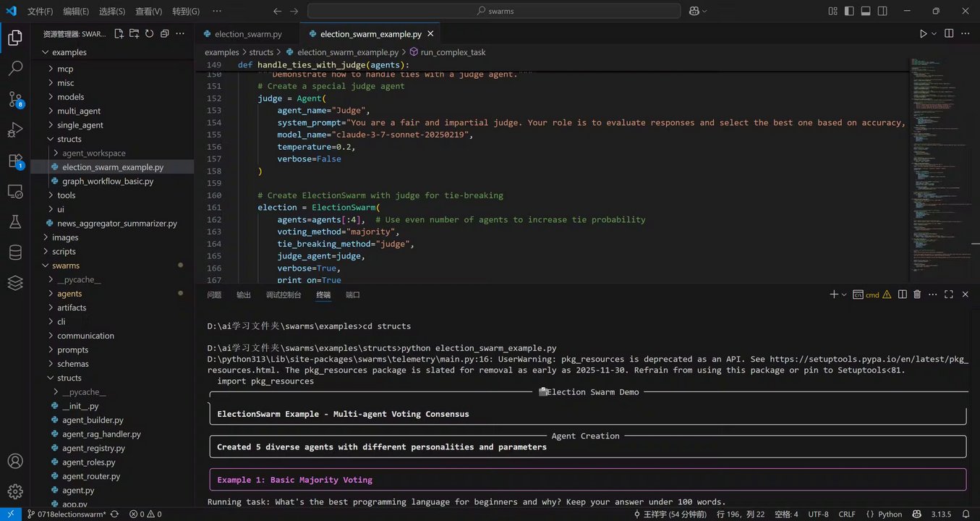980x521 pixels.
Task: Toggle the primary side bar visibility
Action: coord(849,11)
